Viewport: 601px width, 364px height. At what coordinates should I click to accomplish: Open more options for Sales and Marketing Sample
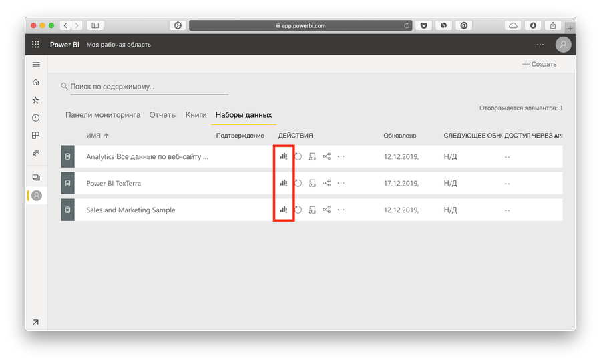click(341, 210)
